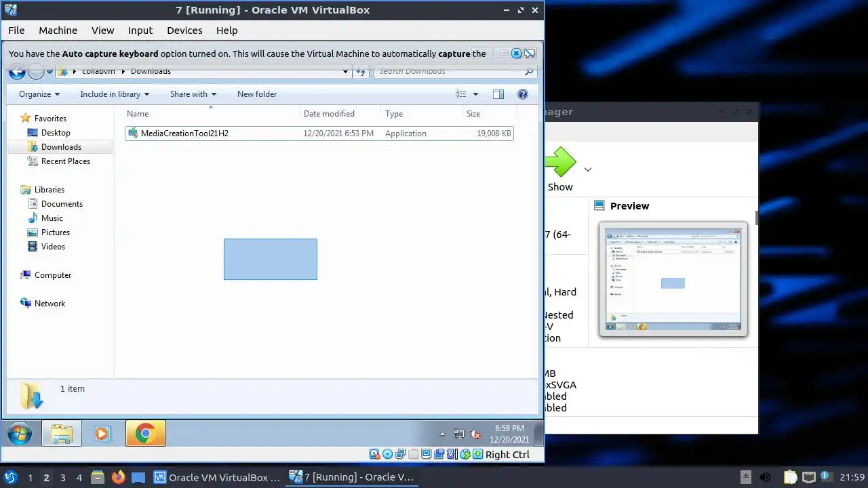Click the Show green arrow in VirtualBox Manager
Viewport: 868px width, 488px height.
tap(560, 163)
